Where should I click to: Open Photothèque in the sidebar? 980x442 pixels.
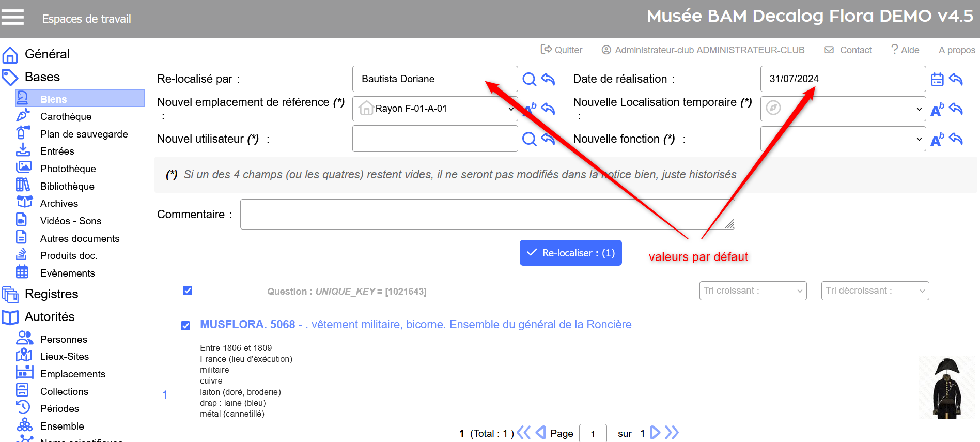pos(68,169)
